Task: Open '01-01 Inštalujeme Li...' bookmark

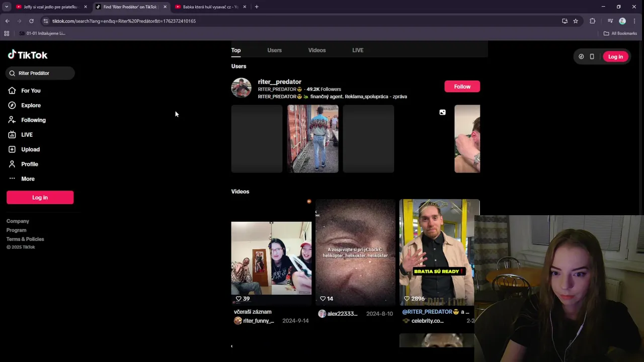Action: 42,33
